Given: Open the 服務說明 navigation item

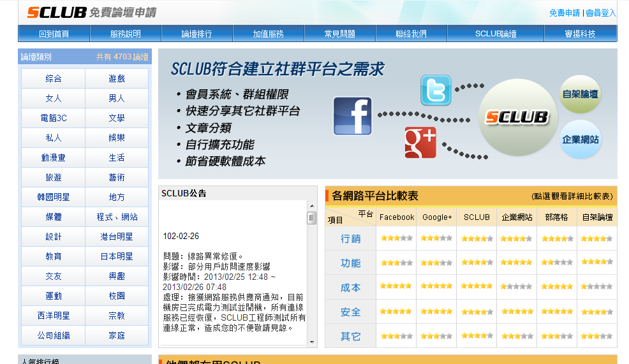Looking at the screenshot, I should click(126, 34).
